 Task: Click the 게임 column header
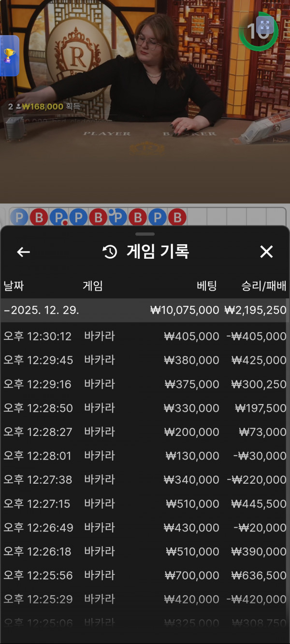[93, 286]
